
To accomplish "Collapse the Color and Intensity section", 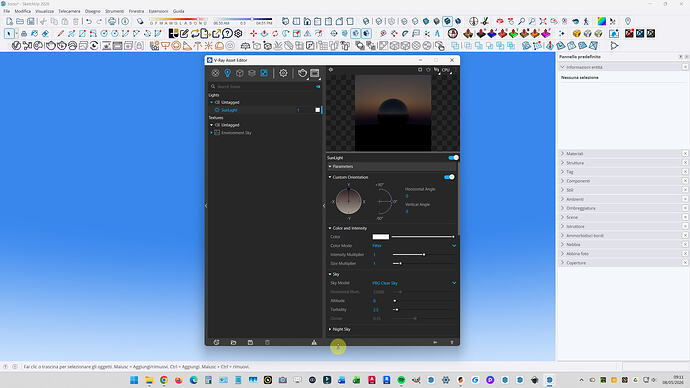I will [330, 228].
